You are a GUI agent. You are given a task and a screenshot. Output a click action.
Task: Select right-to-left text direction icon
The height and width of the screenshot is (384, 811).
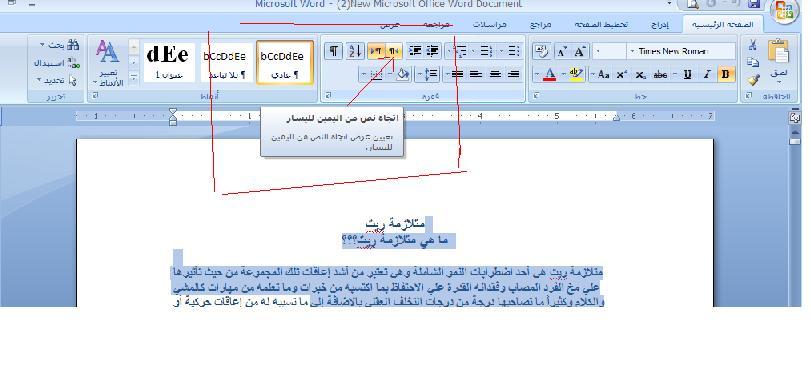coord(394,51)
